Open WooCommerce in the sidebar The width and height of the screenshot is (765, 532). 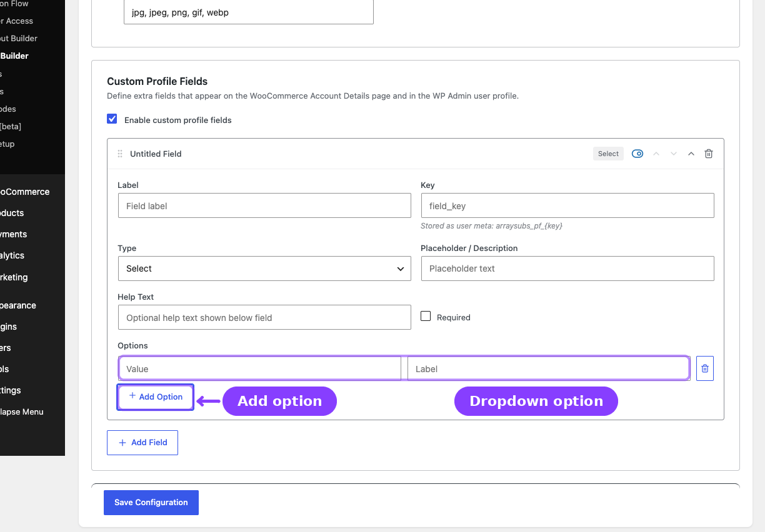click(x=25, y=192)
